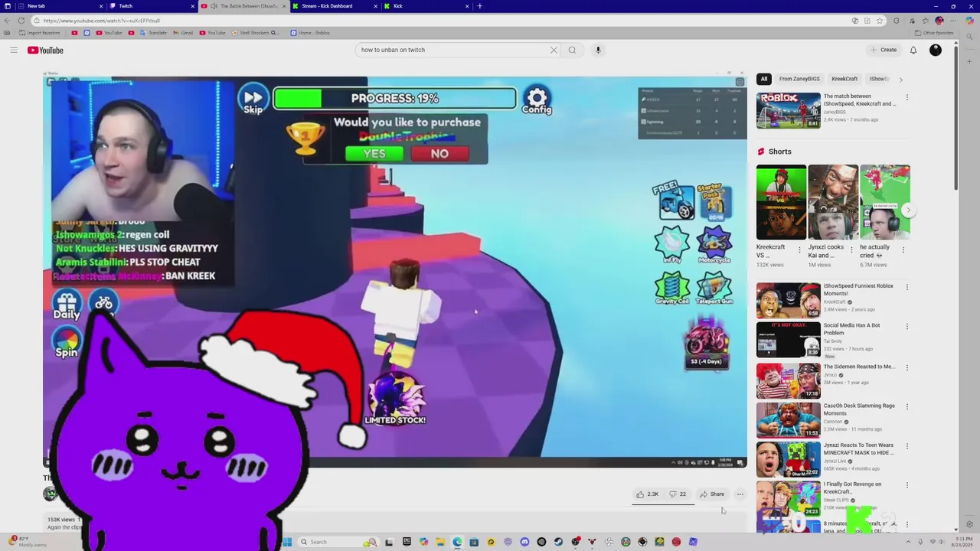The height and width of the screenshot is (551, 980).
Task: Open options for 'Jynxzi cooks Kai' short
Action: pyautogui.click(x=851, y=249)
